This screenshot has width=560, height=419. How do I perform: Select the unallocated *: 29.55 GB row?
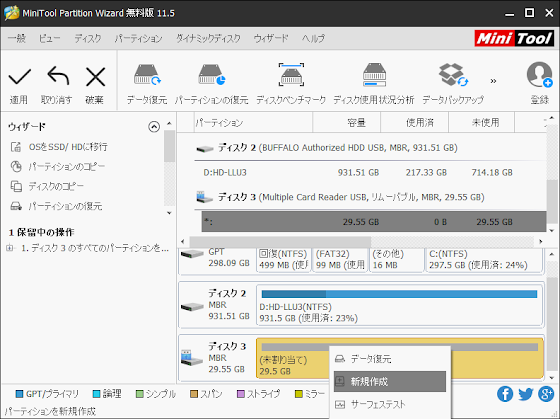point(374,222)
